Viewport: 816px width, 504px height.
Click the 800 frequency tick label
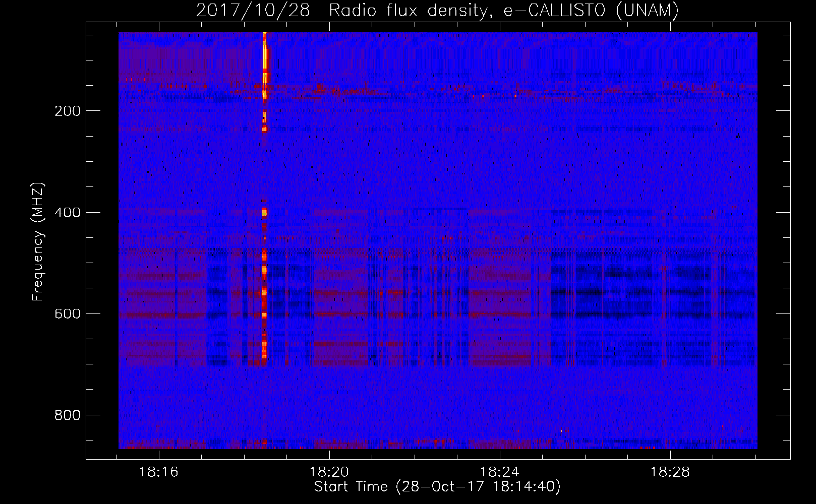pos(67,415)
